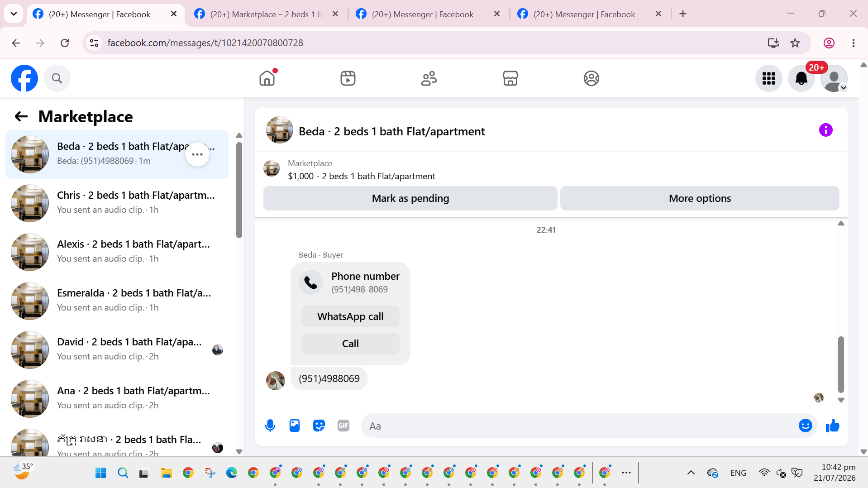This screenshot has width=868, height=488.
Task: Close the Marketplace 2 beds browser tab
Action: (335, 14)
